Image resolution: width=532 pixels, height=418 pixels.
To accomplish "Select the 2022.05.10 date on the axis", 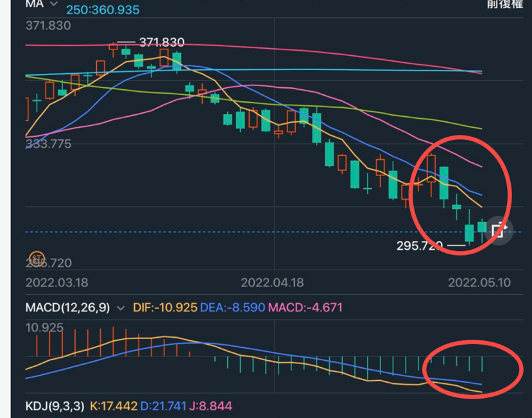I will click(479, 283).
